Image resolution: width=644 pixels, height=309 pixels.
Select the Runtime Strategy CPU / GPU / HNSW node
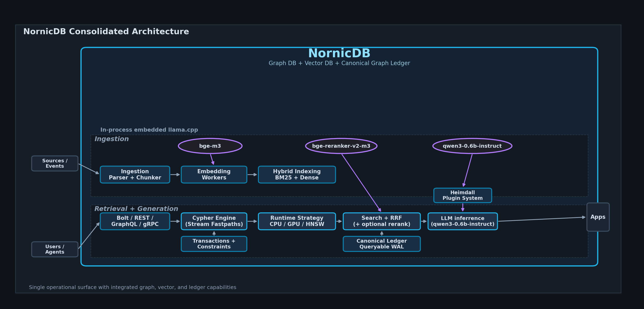click(x=297, y=221)
